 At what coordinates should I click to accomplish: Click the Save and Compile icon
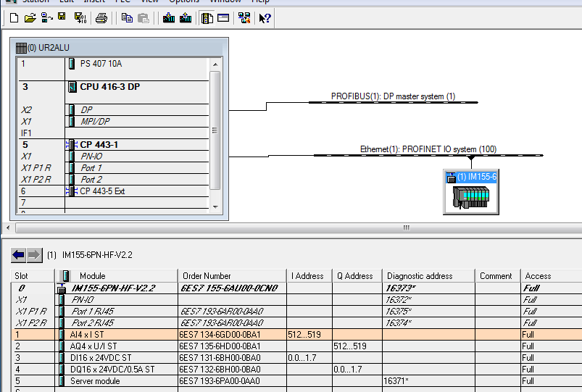click(78, 17)
